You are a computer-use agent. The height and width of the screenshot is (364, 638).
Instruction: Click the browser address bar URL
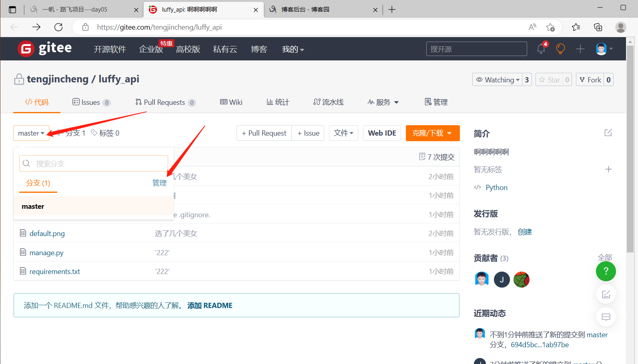[159, 27]
